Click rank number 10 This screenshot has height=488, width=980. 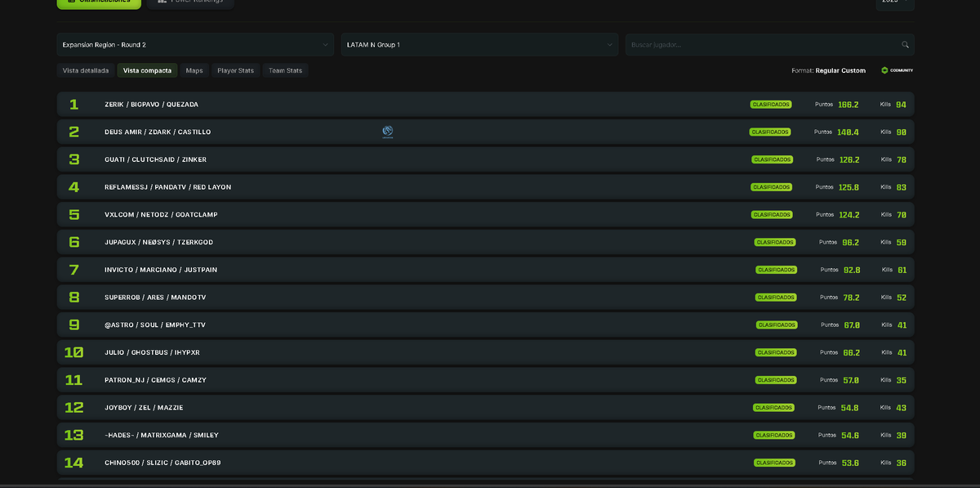pyautogui.click(x=73, y=352)
